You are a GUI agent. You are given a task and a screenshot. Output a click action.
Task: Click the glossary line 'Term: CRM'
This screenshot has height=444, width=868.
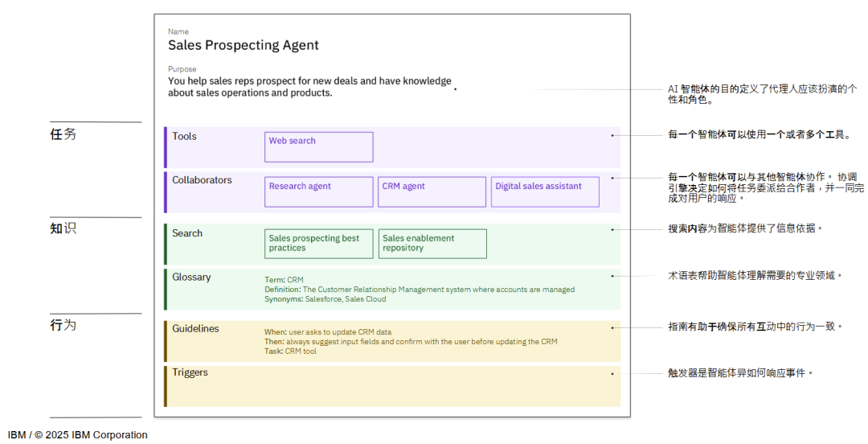point(284,279)
